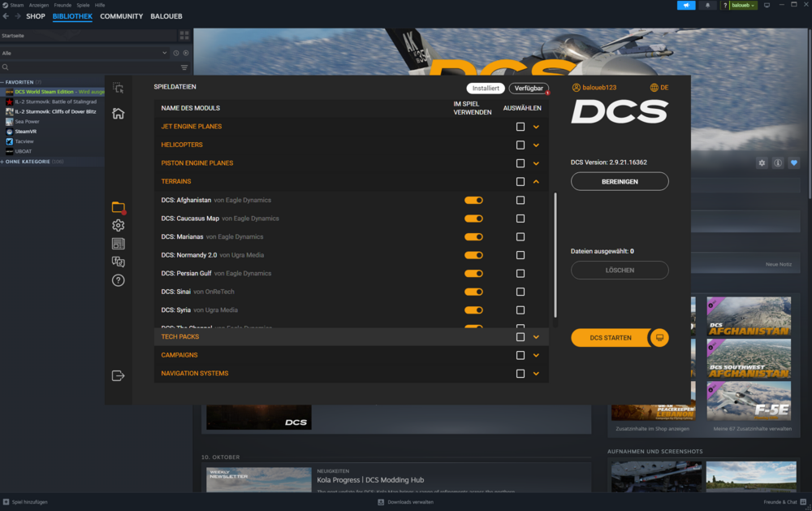Disable the DCS: Syria ingame toggle
This screenshot has height=511, width=812.
[473, 310]
